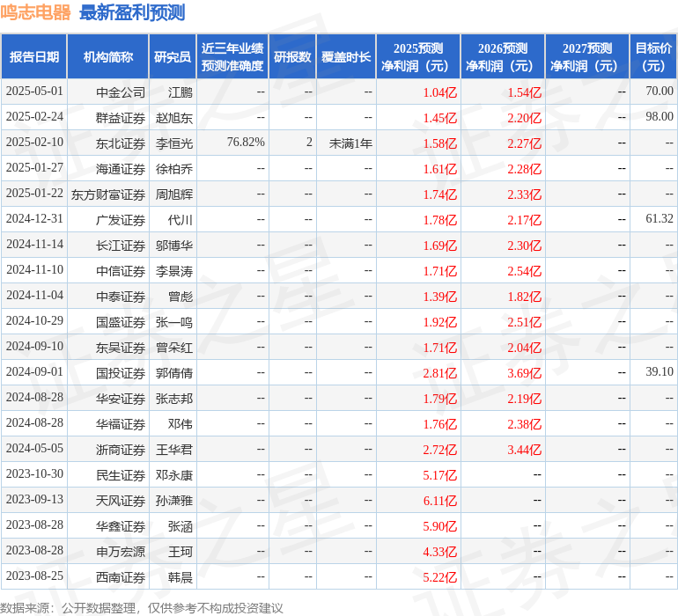The height and width of the screenshot is (616, 678).
Task: Click researcher 张一鸣
Action: (x=174, y=321)
